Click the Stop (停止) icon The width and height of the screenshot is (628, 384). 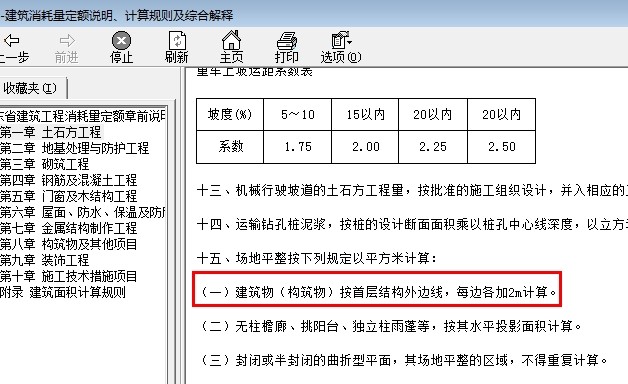tap(121, 40)
